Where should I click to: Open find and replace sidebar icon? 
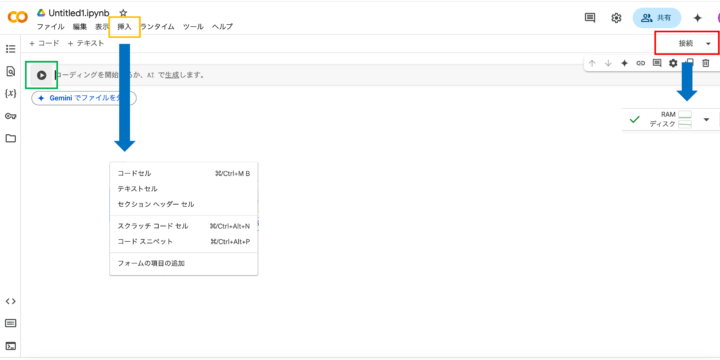[x=10, y=71]
